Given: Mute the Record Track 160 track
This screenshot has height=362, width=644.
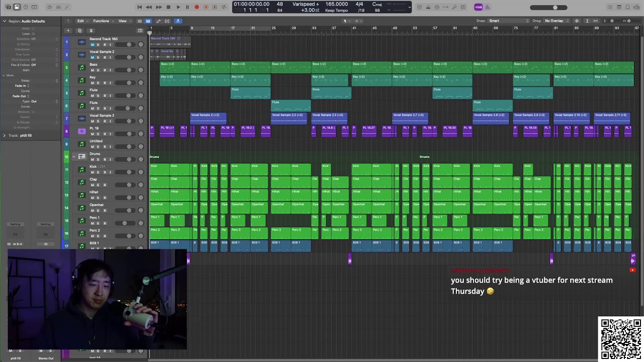Looking at the screenshot, I should point(92,45).
